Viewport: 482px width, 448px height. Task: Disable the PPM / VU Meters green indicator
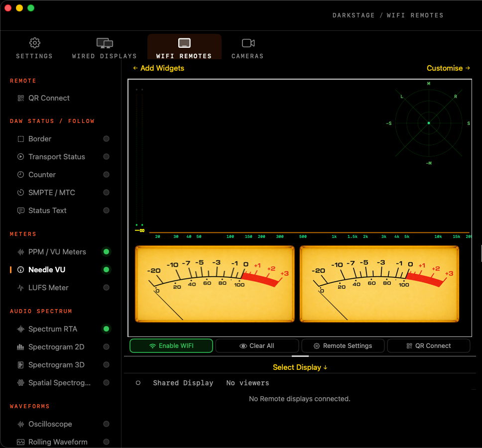click(107, 252)
